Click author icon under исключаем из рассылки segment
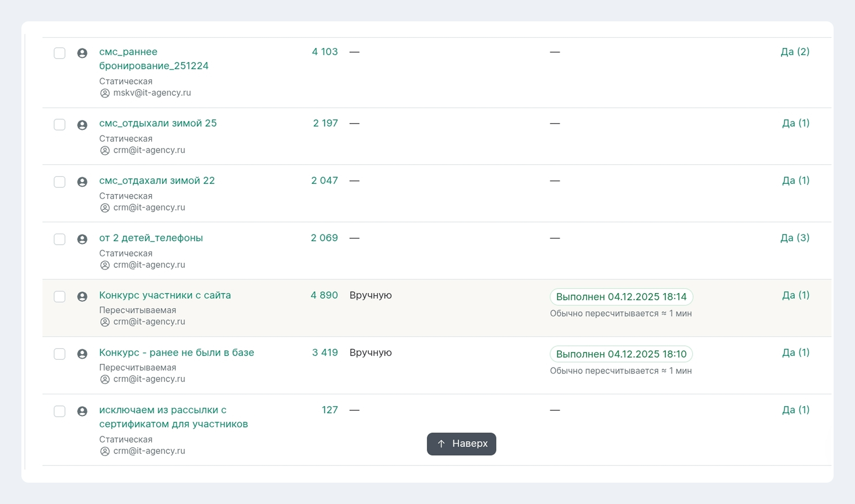Viewport: 855px width, 504px height. pos(105,451)
